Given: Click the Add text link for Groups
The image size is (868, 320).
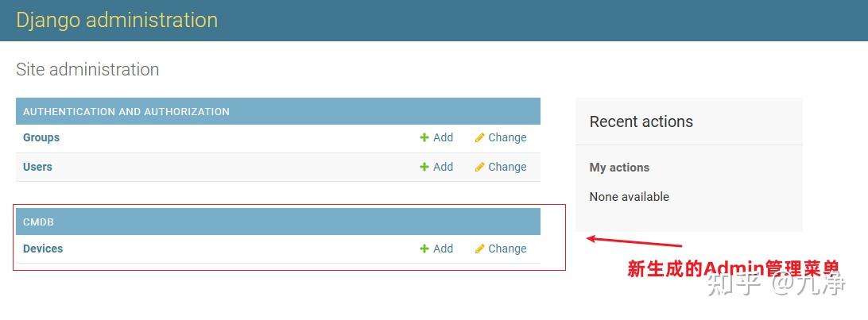Looking at the screenshot, I should pyautogui.click(x=443, y=137).
